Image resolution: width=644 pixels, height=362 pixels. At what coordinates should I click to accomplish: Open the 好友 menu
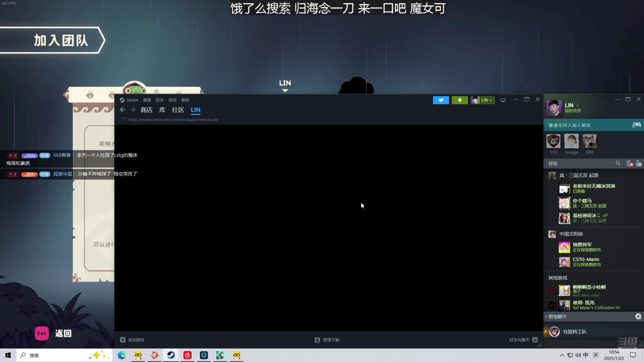pos(160,100)
